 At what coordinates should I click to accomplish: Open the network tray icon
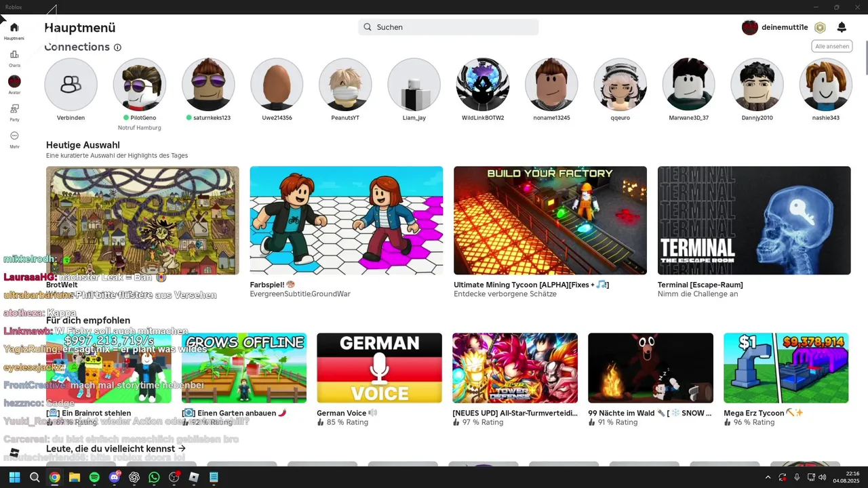tap(811, 477)
